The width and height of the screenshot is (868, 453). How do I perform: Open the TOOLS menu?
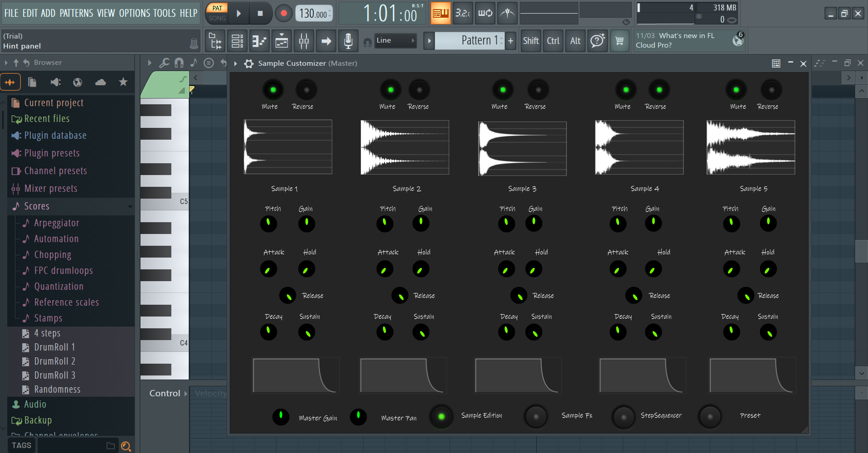tap(164, 13)
